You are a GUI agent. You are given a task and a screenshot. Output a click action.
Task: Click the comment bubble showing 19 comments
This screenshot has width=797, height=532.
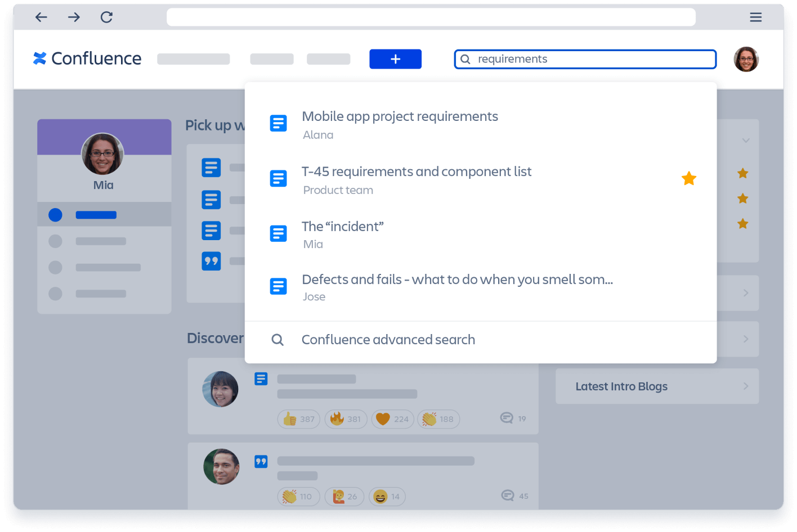click(x=507, y=418)
